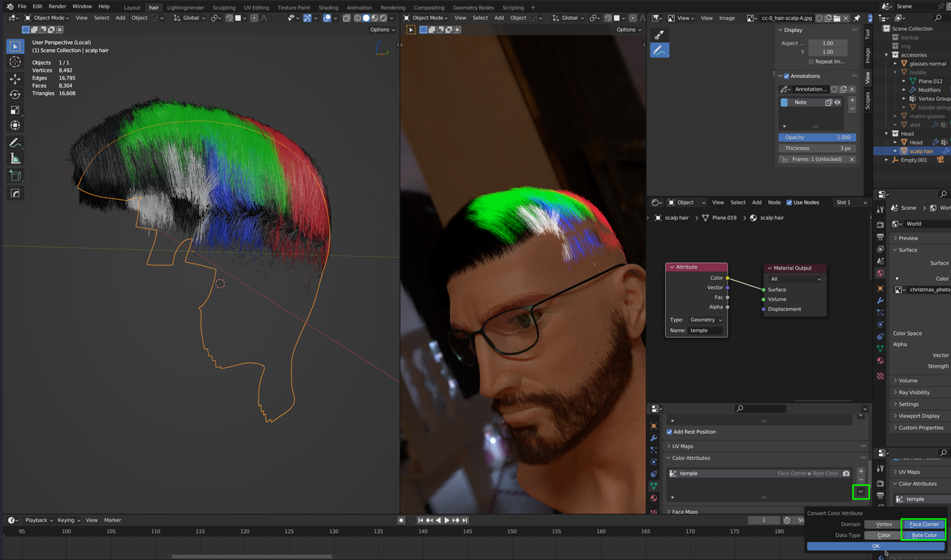Image resolution: width=951 pixels, height=560 pixels.
Task: Open the Object Mode dropdown in left viewport
Action: [x=47, y=18]
